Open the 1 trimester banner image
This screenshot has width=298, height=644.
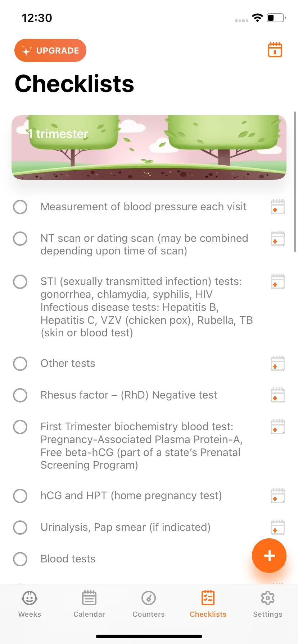coord(149,147)
